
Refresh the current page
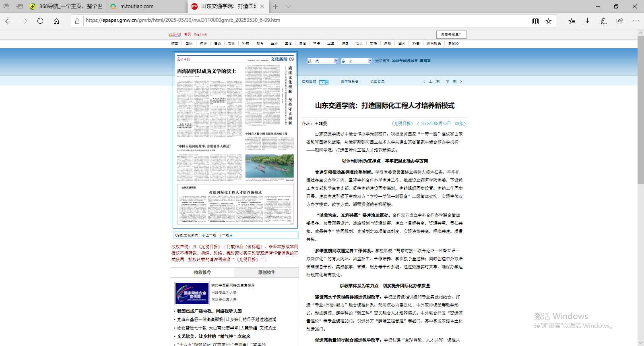(40, 21)
